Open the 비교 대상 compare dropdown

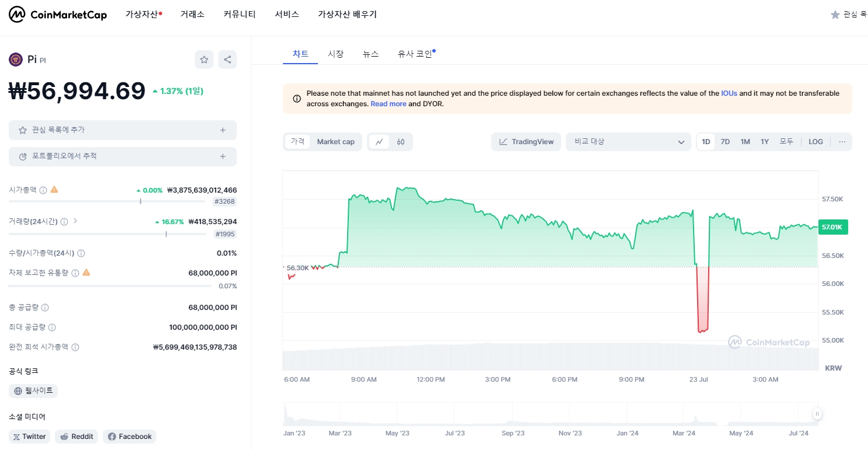point(629,142)
